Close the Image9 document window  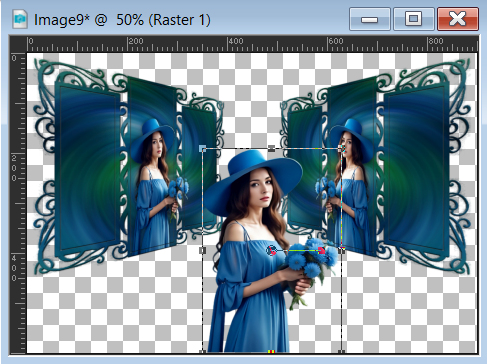pyautogui.click(x=458, y=19)
